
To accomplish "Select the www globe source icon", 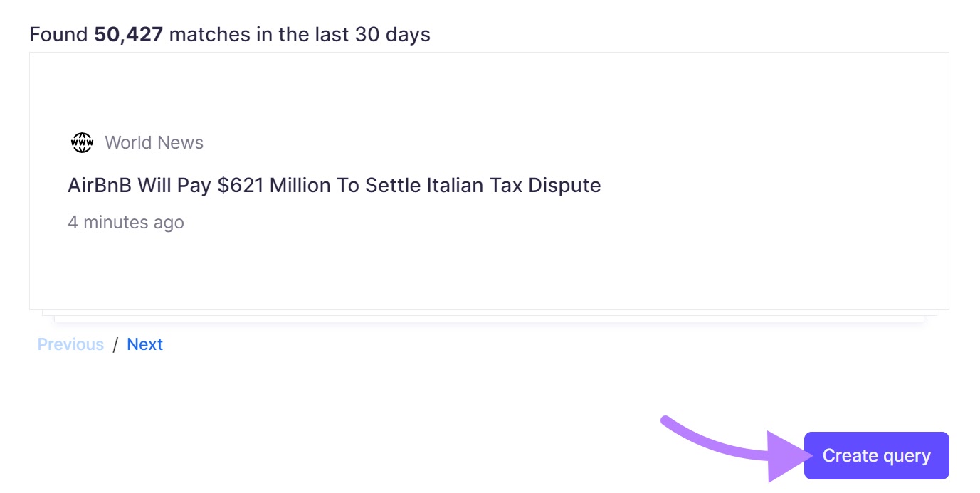I will click(82, 142).
